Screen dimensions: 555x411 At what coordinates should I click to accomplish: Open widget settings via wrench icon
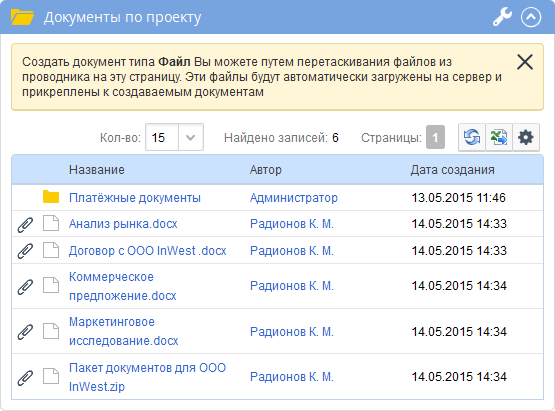pyautogui.click(x=502, y=17)
